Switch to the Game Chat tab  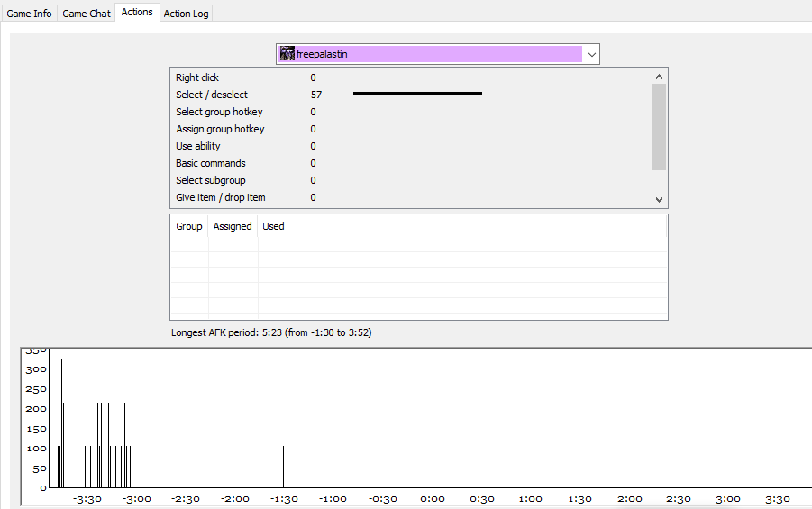[x=86, y=14]
